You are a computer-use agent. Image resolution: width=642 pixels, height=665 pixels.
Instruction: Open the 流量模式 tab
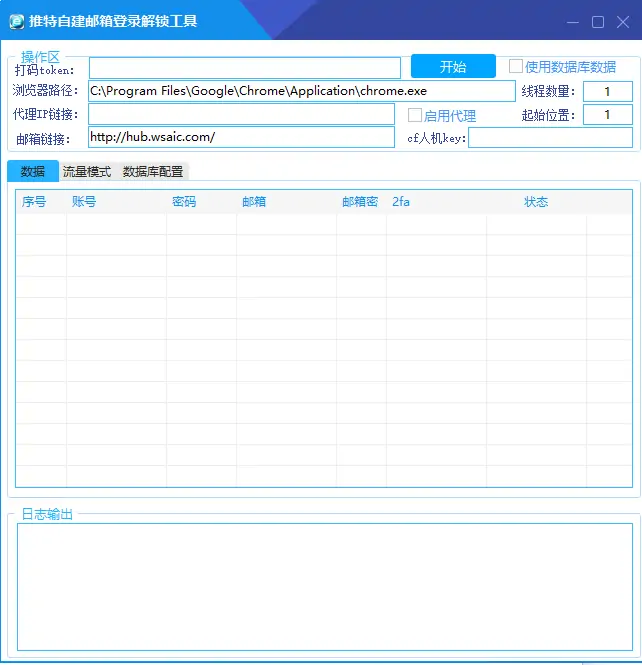[x=87, y=172]
